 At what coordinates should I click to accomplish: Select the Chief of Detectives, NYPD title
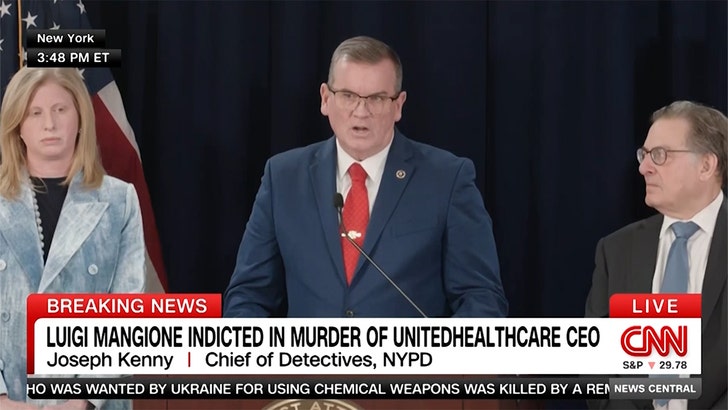pyautogui.click(x=318, y=360)
